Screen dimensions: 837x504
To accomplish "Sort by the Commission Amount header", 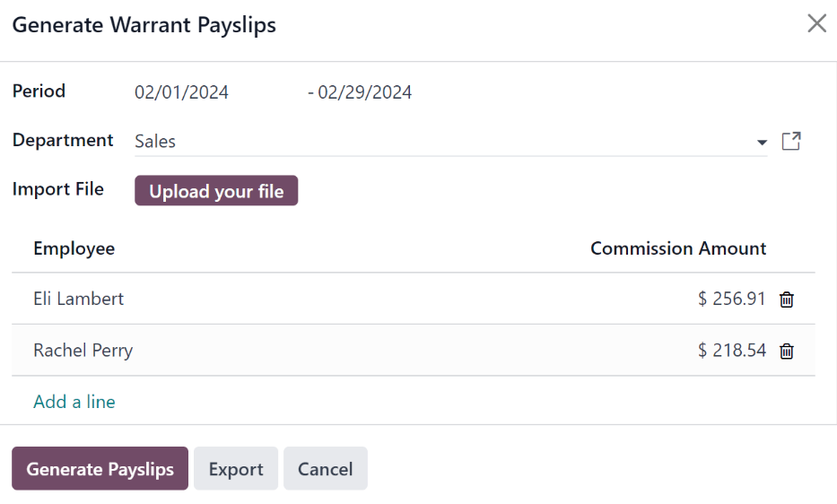I will pos(678,248).
